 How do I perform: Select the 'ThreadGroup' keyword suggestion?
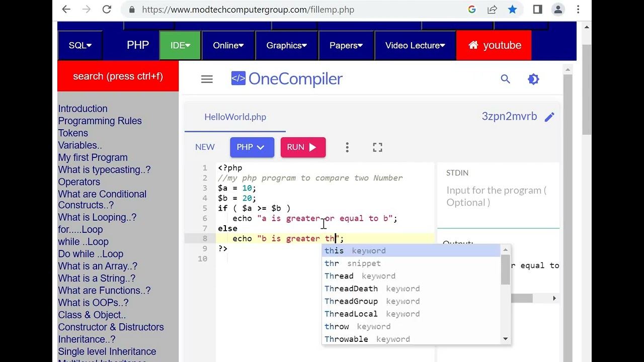[411, 301]
